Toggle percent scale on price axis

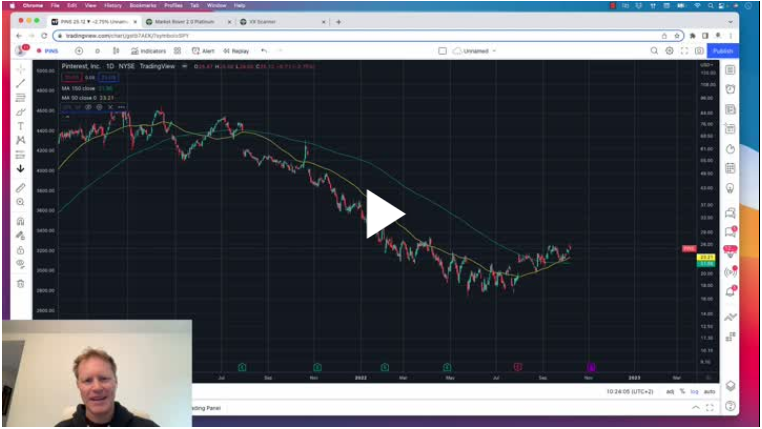682,392
